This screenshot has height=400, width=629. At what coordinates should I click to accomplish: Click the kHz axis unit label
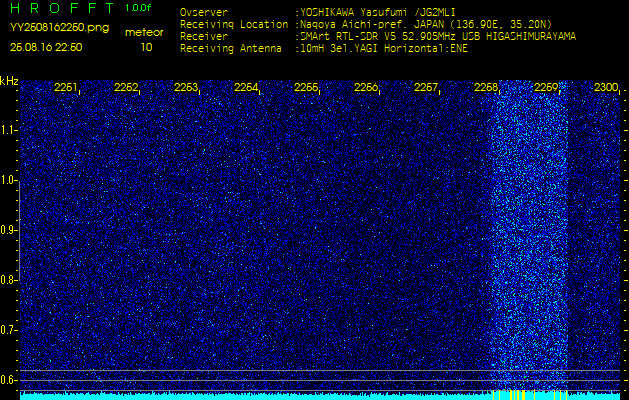tap(9, 81)
